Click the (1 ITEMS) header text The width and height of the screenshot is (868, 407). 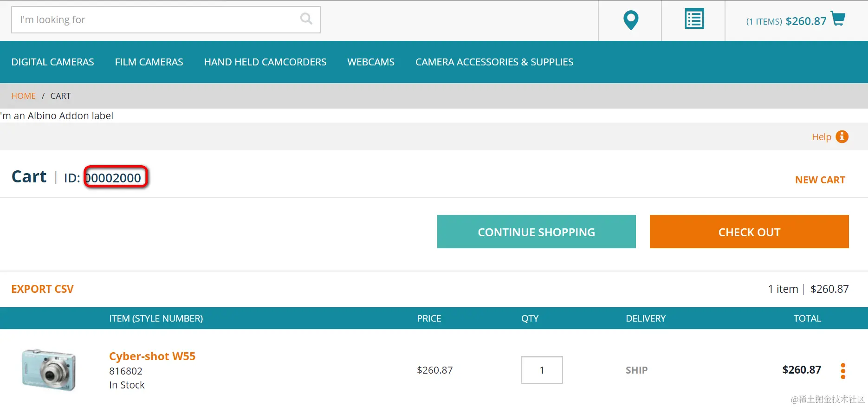coord(764,22)
